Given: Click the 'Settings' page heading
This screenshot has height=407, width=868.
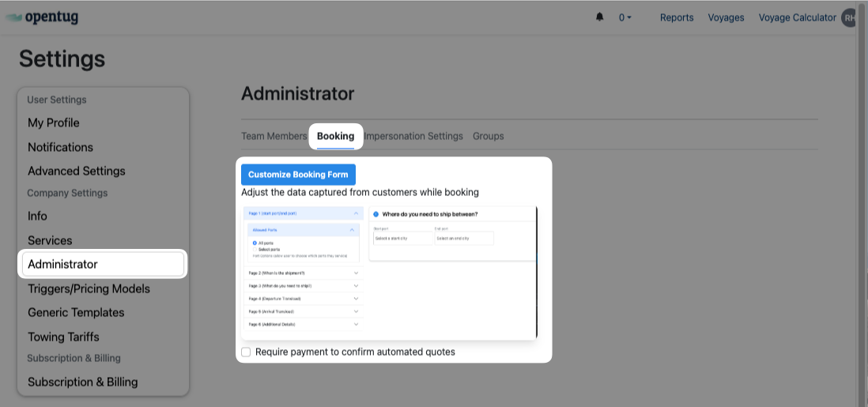Looking at the screenshot, I should pos(62,58).
